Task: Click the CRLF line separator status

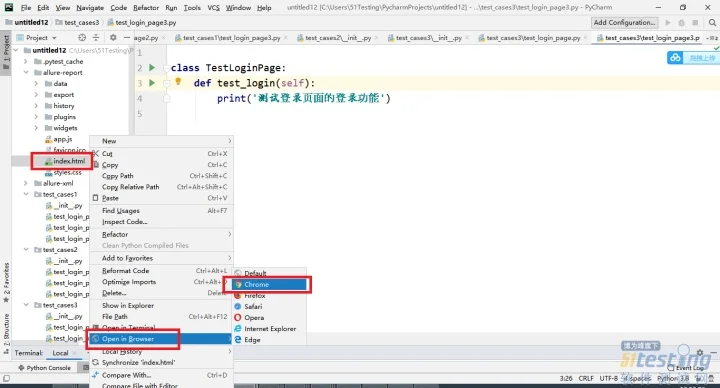Action: pyautogui.click(x=586, y=378)
